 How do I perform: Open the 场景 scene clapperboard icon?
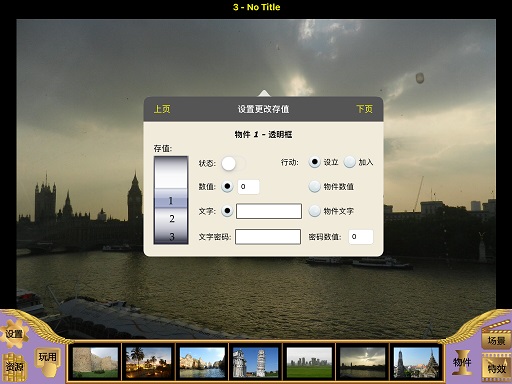tap(497, 338)
